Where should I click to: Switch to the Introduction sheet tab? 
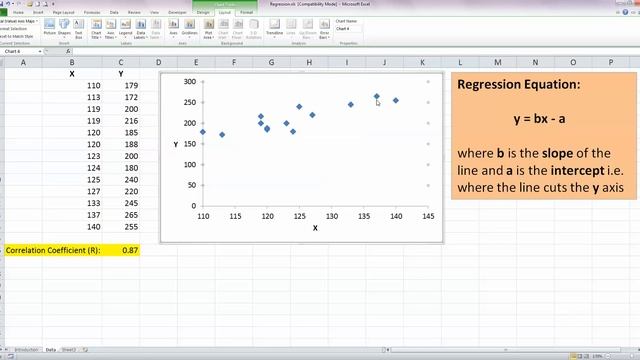click(x=26, y=350)
